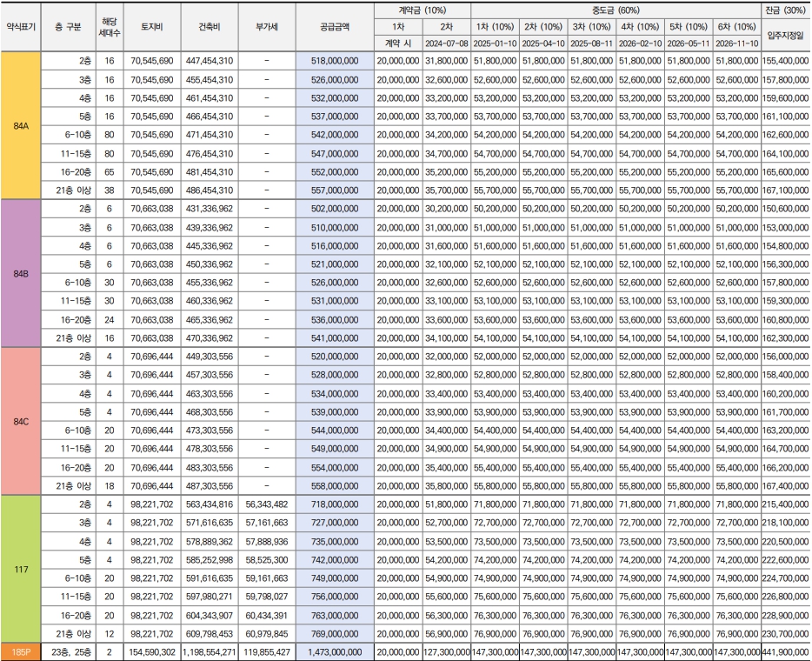
Task: Click the pink 84C type cell
Action: tap(21, 421)
